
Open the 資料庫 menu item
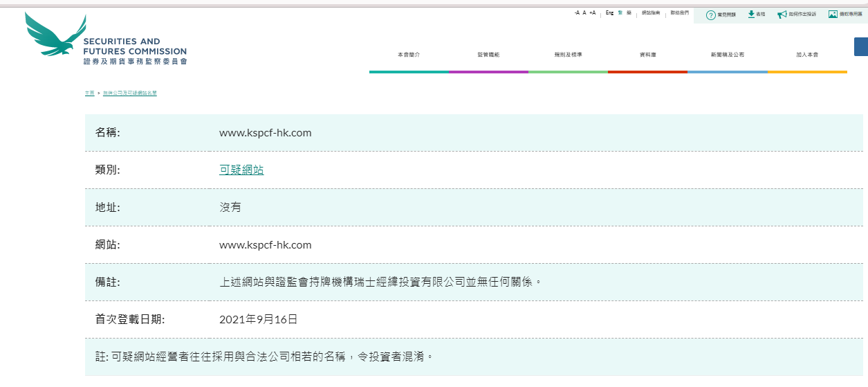647,55
